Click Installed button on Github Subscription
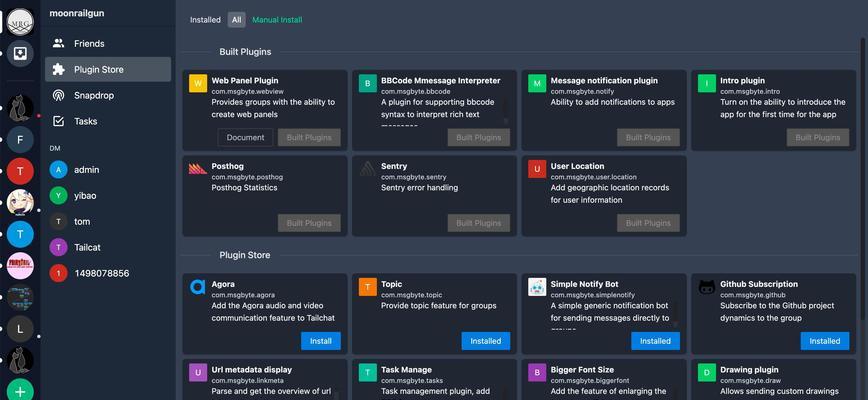The width and height of the screenshot is (868, 400). click(x=824, y=341)
